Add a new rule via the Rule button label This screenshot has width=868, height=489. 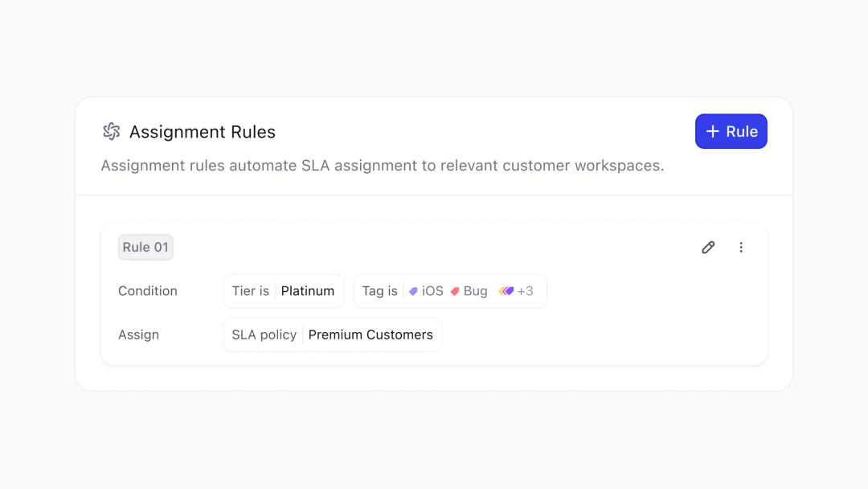pos(742,132)
